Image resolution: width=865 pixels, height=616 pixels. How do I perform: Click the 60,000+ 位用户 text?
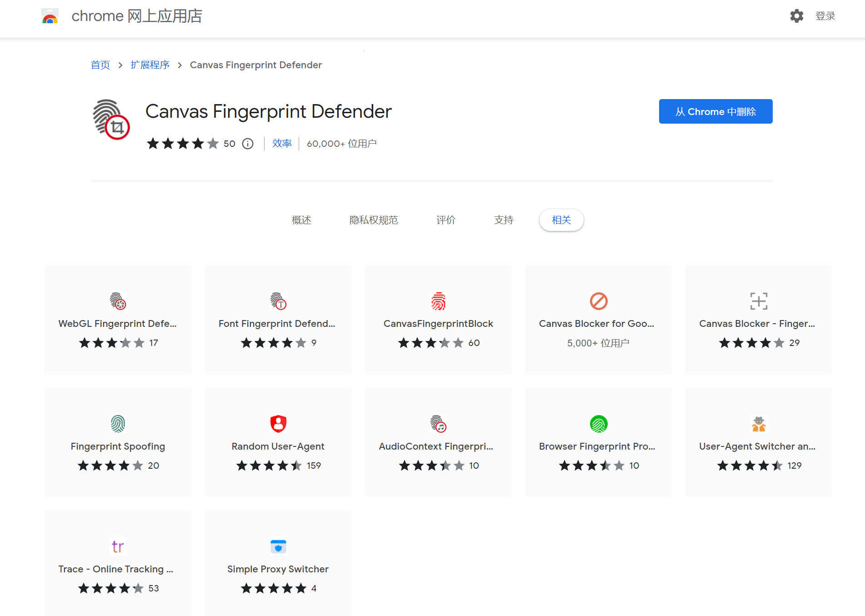(342, 144)
